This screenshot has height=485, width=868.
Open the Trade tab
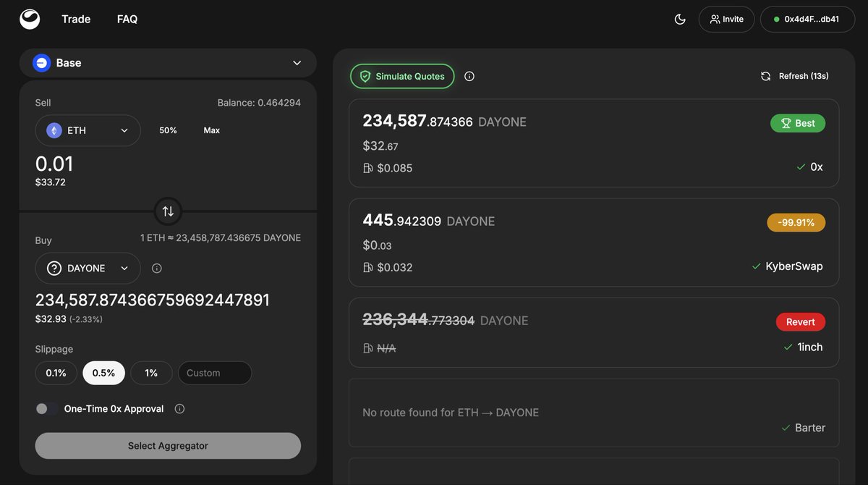tap(76, 20)
